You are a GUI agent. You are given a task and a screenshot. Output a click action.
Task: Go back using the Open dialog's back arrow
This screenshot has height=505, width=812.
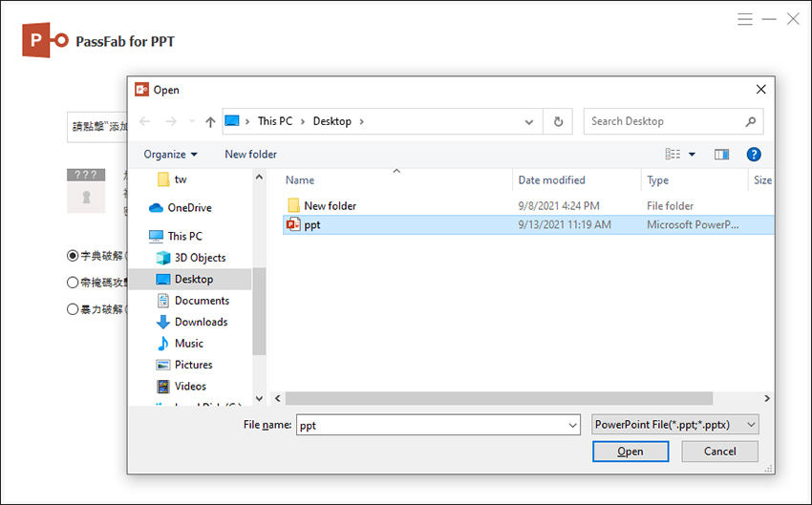pos(144,121)
